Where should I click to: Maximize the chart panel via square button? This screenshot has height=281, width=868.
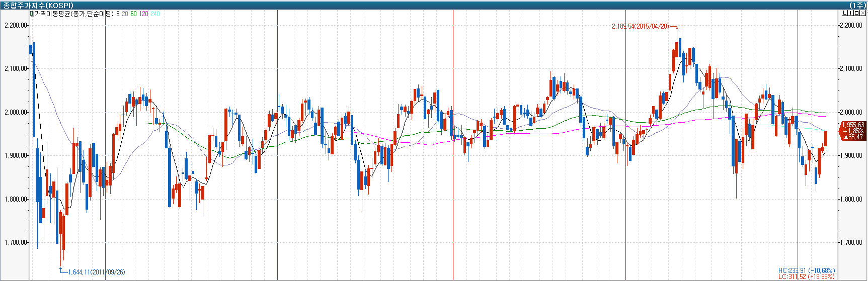pos(856,13)
